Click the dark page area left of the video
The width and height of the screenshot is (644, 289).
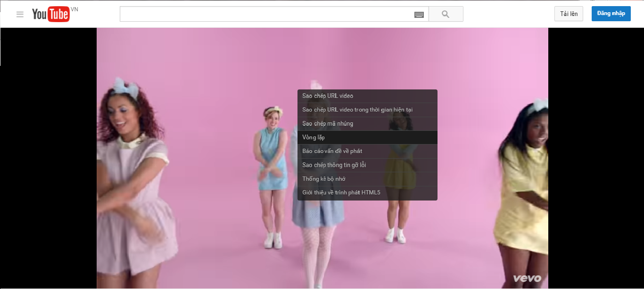(47, 141)
